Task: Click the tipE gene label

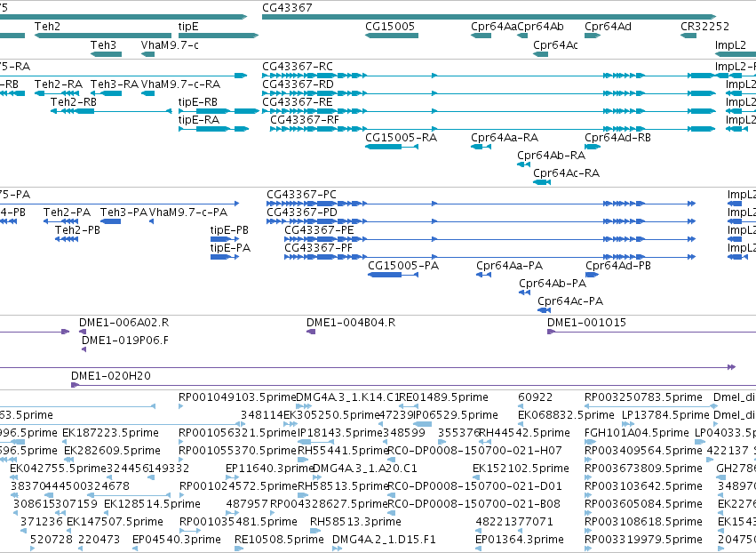Action: click(188, 26)
